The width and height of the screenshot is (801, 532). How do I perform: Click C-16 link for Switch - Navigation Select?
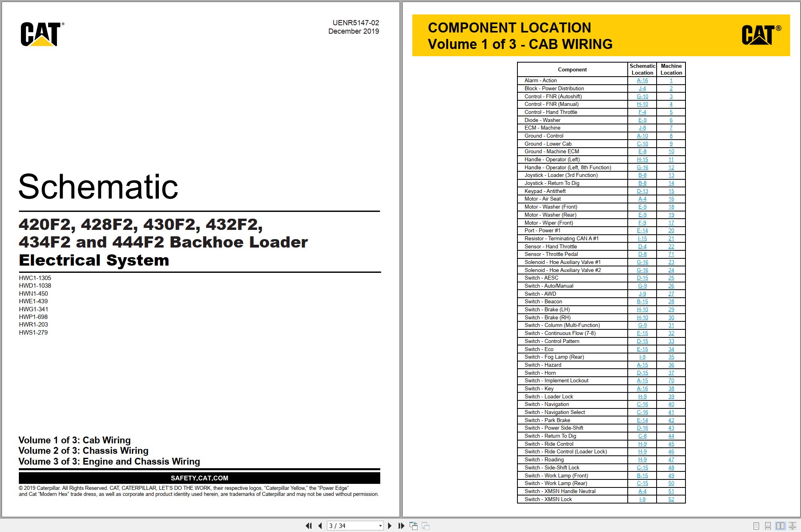[x=642, y=412]
